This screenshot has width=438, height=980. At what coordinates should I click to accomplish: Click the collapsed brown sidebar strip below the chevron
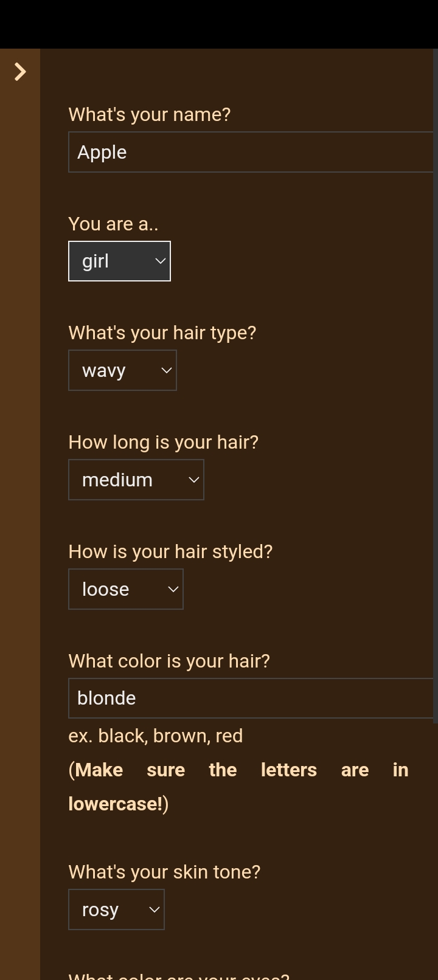click(20, 486)
